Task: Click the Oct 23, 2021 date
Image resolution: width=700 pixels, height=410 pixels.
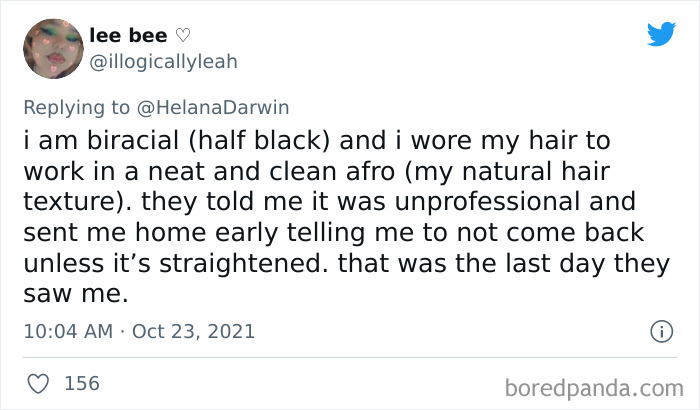Action: point(193,331)
